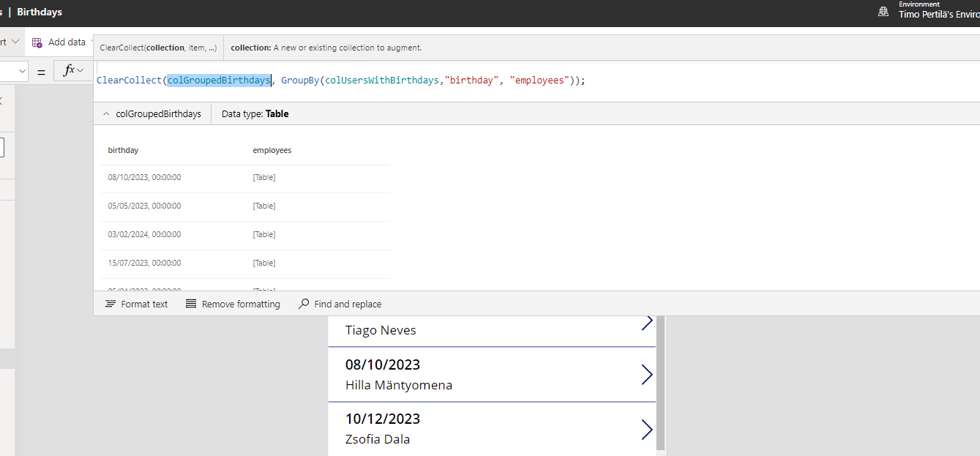
Task: Click the arrow next to Tiago Neves
Action: coord(646,323)
